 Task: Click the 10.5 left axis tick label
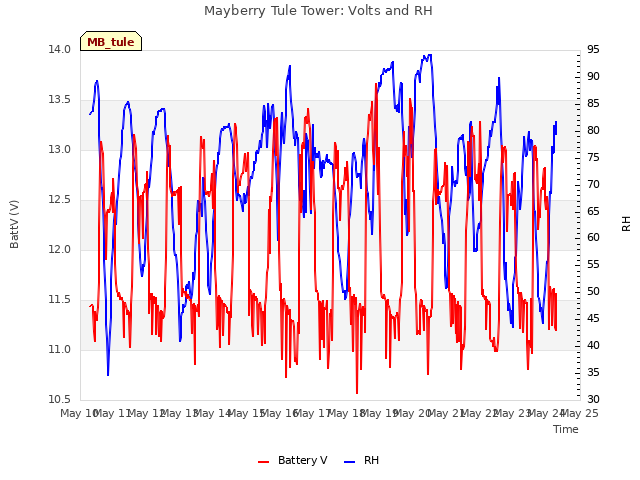[60, 399]
